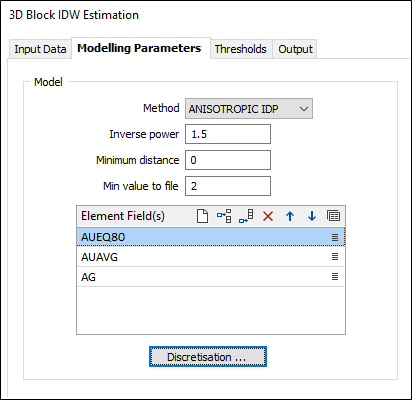The width and height of the screenshot is (412, 400).
Task: Click the menu icon on AUEQ80 row
Action: point(335,237)
